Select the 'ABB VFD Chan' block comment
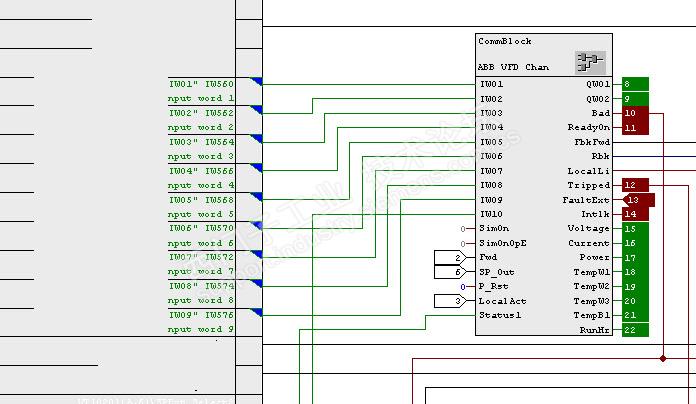696x404 pixels. pyautogui.click(x=513, y=67)
